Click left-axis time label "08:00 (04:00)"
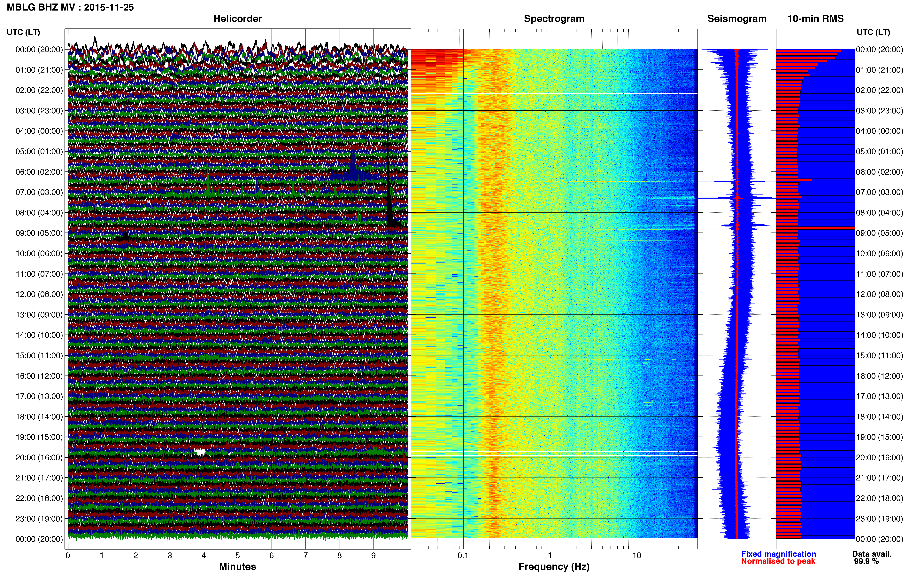Image resolution: width=924 pixels, height=578 pixels. pyautogui.click(x=39, y=213)
